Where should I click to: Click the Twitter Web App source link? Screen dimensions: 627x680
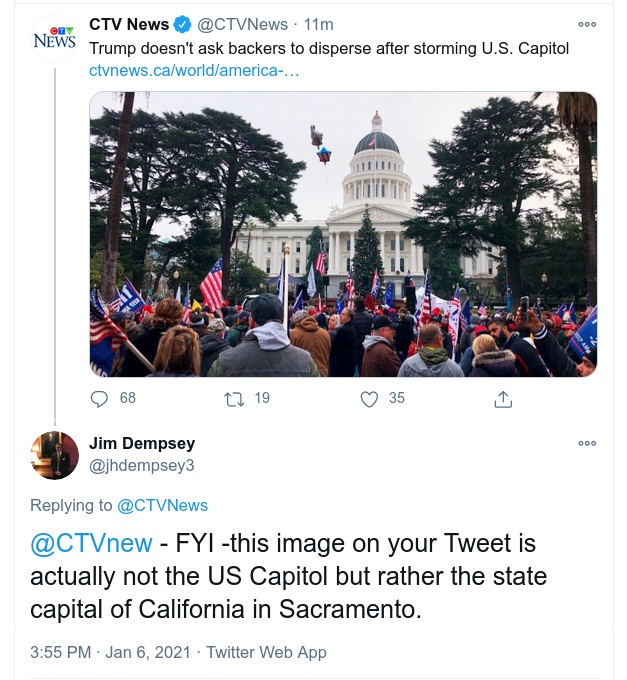266,652
